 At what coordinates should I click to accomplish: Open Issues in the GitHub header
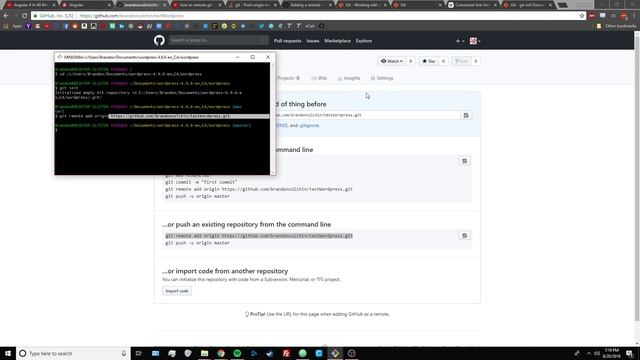pos(313,41)
